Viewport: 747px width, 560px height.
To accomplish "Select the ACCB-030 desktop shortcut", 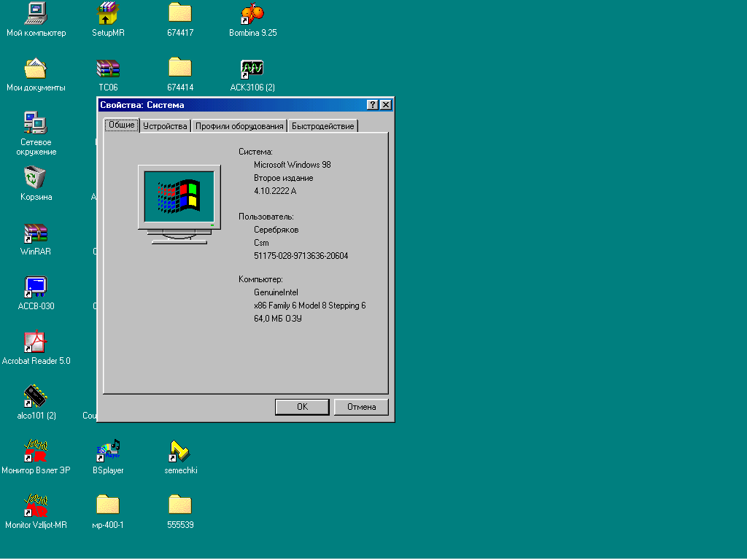I will (36, 287).
